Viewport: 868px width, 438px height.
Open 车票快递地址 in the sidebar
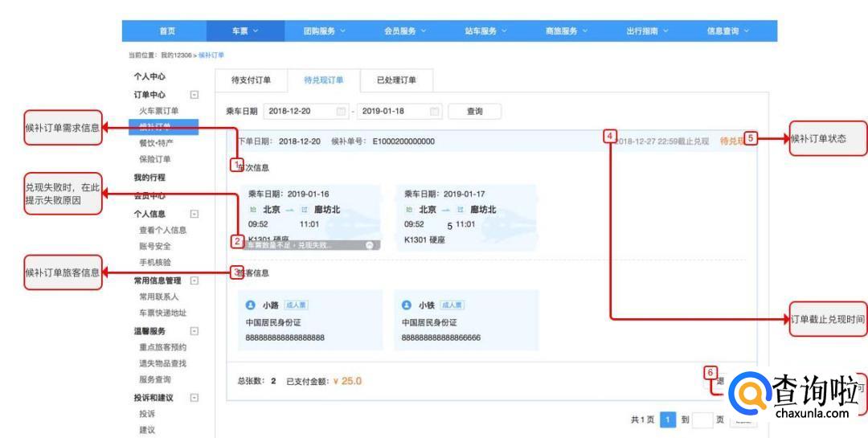tap(162, 313)
